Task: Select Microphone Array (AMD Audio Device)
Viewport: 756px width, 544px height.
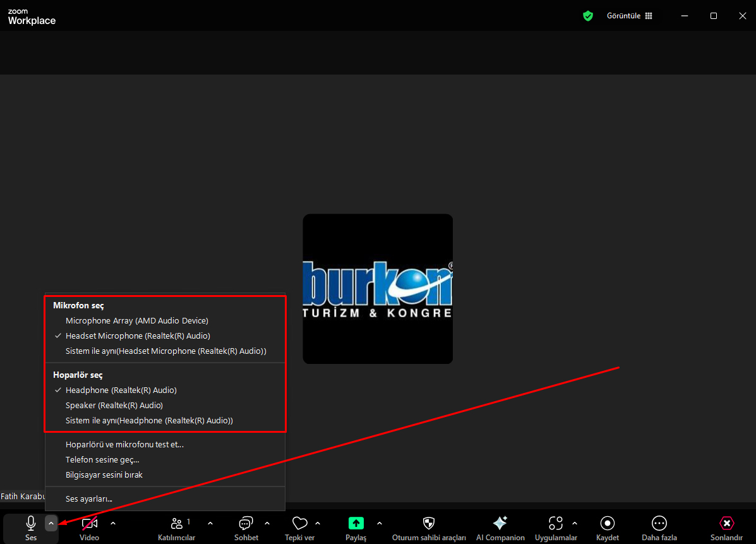Action: point(136,321)
